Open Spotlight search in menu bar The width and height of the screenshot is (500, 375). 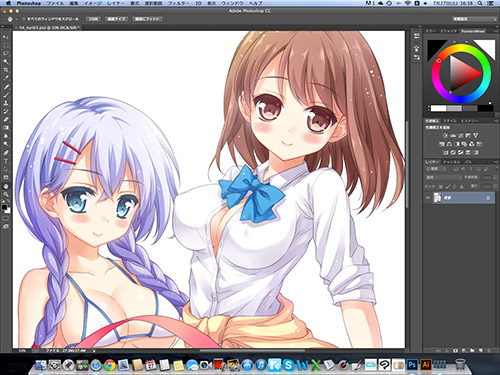pyautogui.click(x=480, y=3)
